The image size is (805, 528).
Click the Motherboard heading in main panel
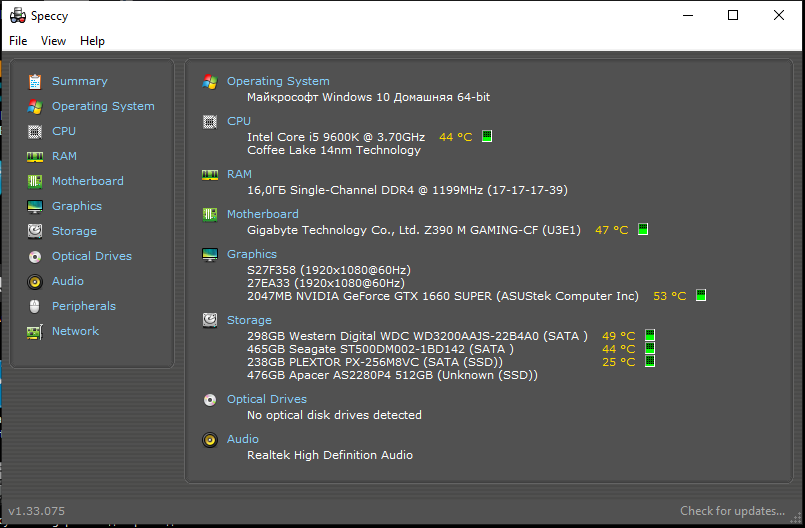coord(262,214)
